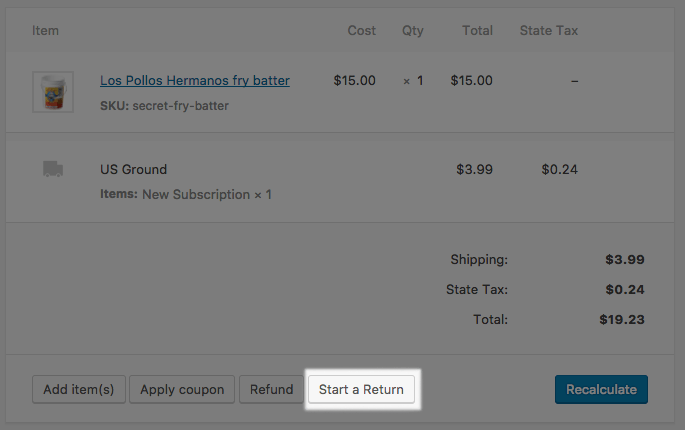This screenshot has height=430, width=685.
Task: Open Los Pollos Hermanos fry batter link
Action: [x=195, y=81]
